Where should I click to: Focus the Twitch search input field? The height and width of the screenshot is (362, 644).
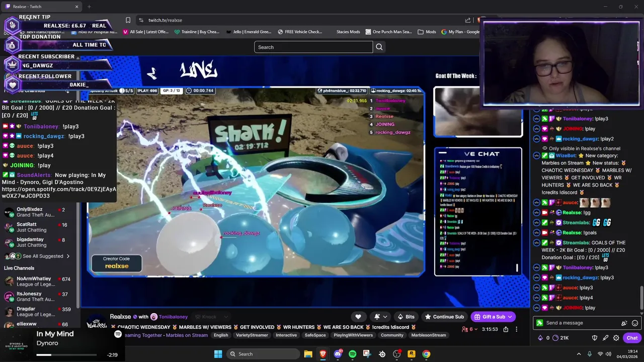click(x=313, y=47)
